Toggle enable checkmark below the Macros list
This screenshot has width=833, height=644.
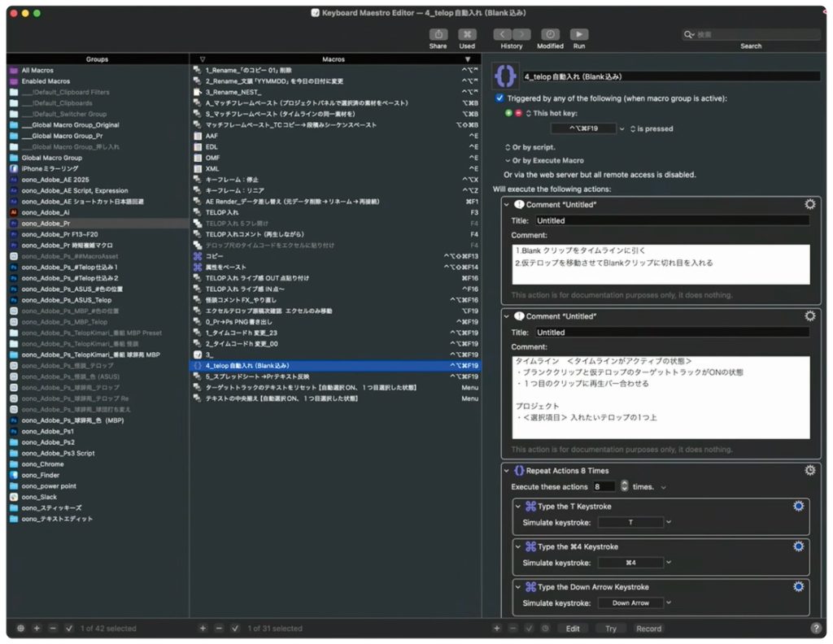coord(234,629)
